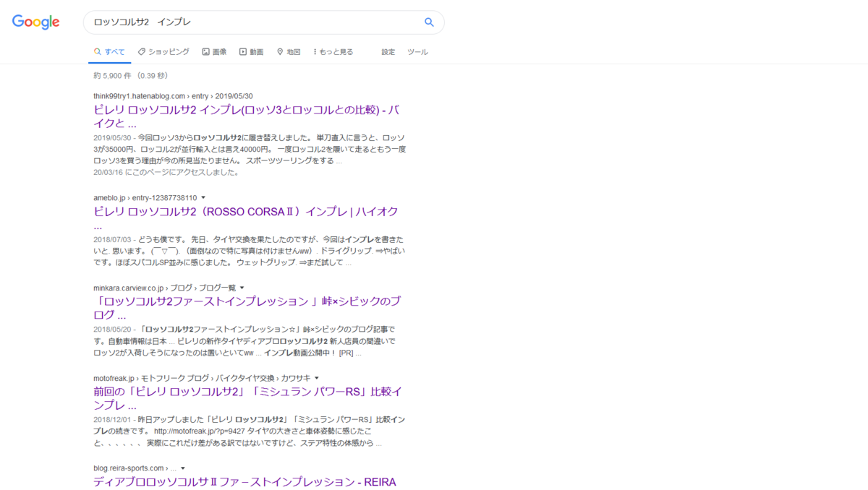Image resolution: width=868 pixels, height=490 pixels.
Task: Click the Google logo
Action: pyautogui.click(x=35, y=22)
